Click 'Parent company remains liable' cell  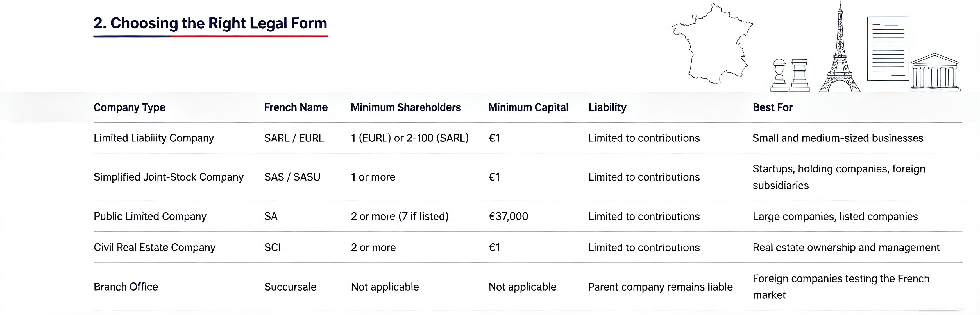[660, 287]
